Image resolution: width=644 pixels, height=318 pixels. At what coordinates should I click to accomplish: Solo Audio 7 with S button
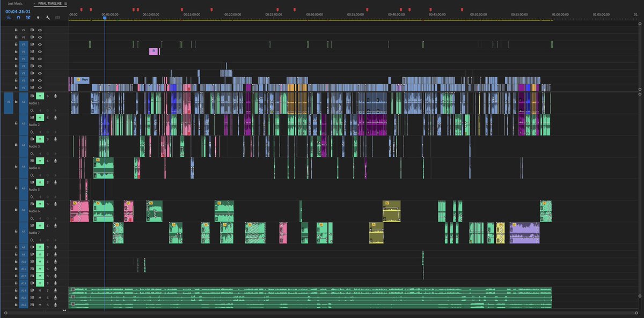(47, 225)
